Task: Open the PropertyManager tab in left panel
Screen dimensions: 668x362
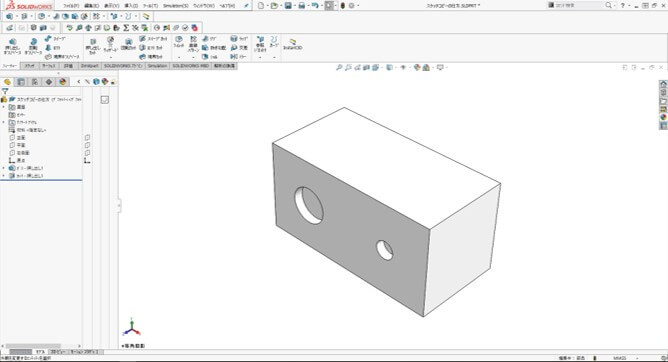Action: [x=21, y=82]
